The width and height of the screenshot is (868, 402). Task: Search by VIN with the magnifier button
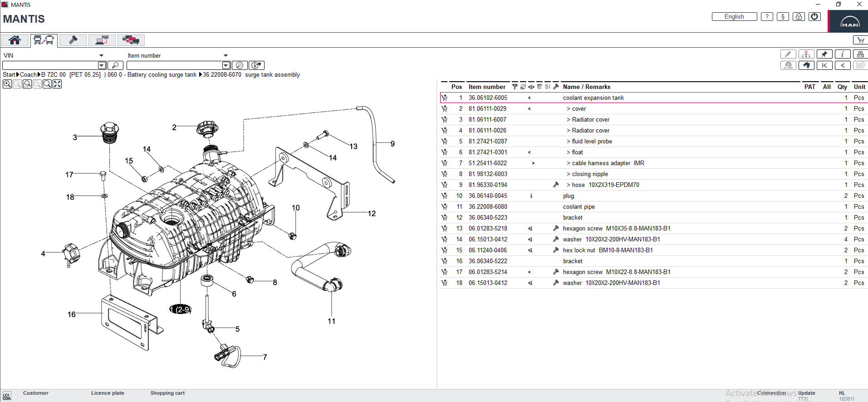pos(115,65)
